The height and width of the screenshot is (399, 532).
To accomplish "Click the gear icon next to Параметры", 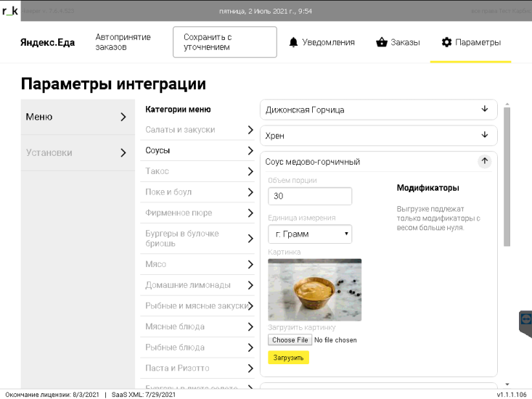I will click(x=446, y=42).
